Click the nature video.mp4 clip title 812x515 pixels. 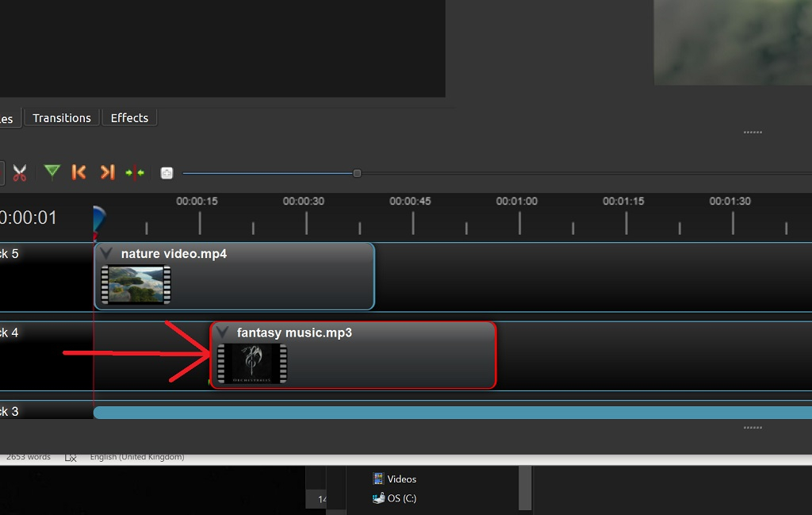(174, 254)
